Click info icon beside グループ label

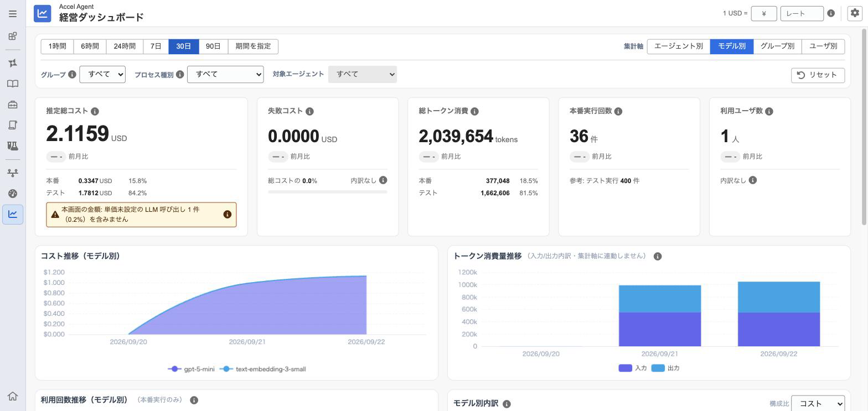coord(72,74)
